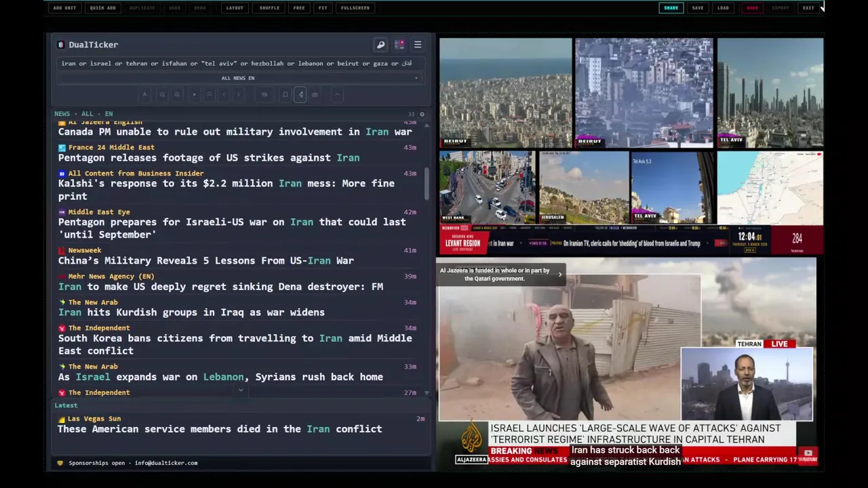The width and height of the screenshot is (868, 488).
Task: Click the SAVE button
Action: (698, 8)
